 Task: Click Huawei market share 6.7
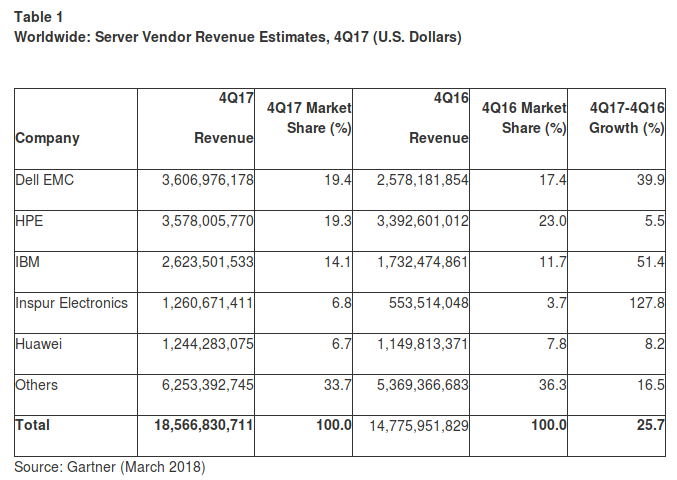coord(342,344)
